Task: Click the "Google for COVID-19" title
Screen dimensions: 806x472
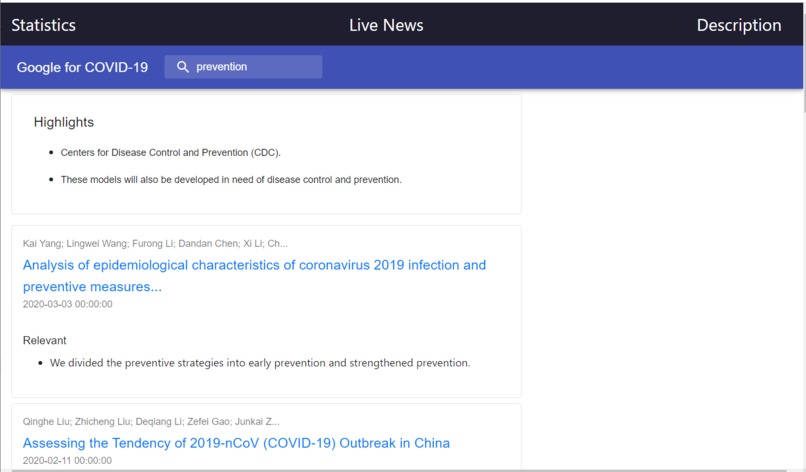Action: tap(82, 67)
